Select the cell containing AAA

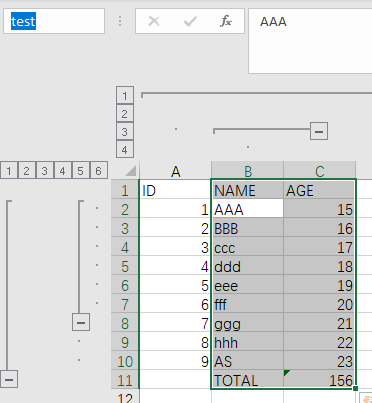(x=248, y=209)
